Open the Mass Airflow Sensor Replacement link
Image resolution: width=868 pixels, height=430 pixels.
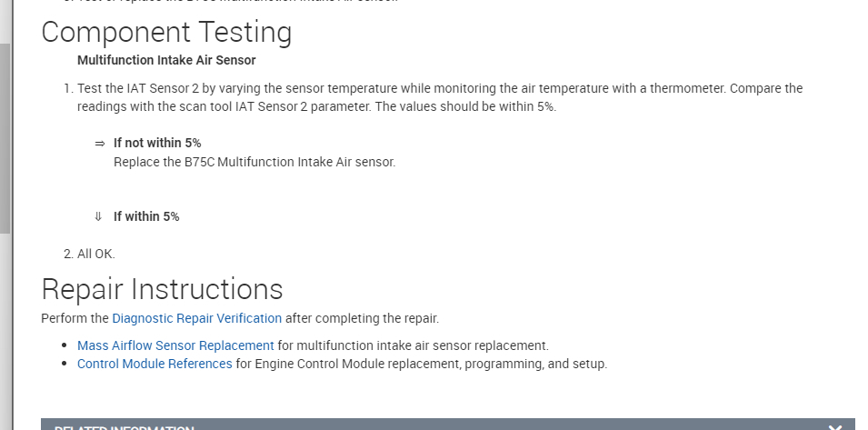(x=175, y=345)
